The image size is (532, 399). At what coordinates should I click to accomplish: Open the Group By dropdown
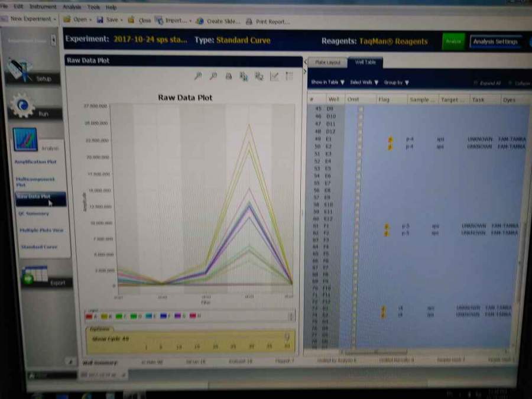point(396,82)
